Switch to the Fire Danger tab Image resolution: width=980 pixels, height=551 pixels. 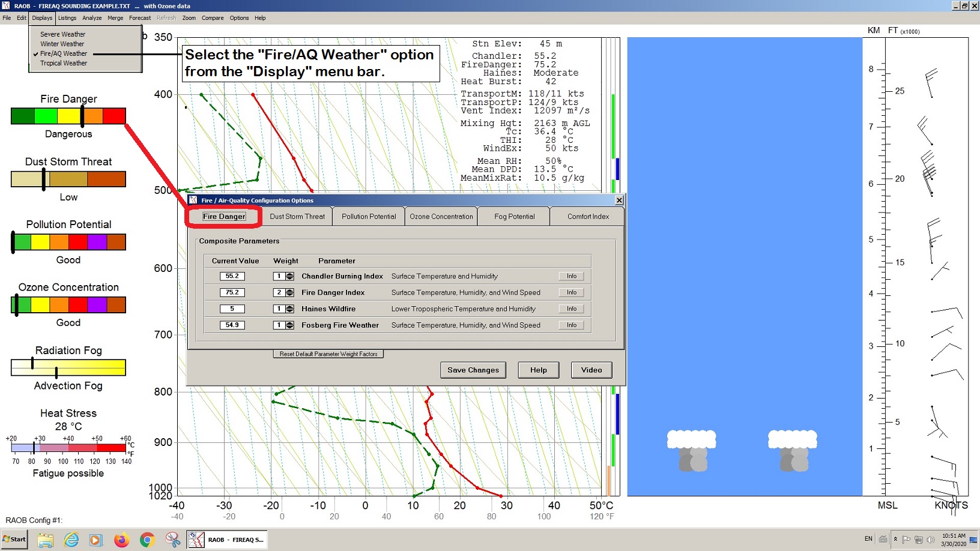tap(224, 217)
